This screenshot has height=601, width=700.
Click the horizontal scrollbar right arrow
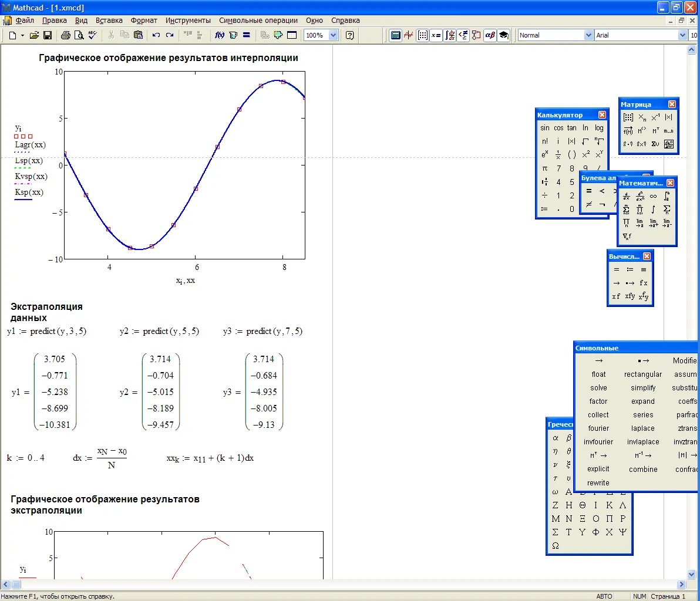[682, 585]
